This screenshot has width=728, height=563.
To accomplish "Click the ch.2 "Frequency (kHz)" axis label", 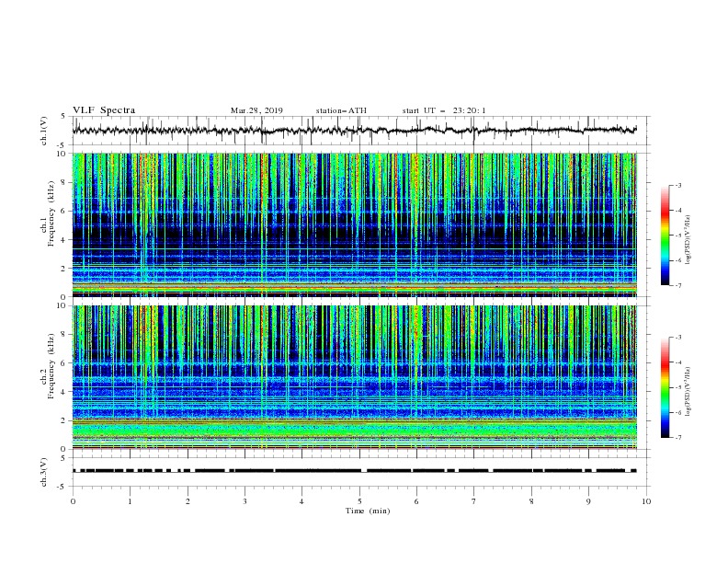I will point(51,366).
